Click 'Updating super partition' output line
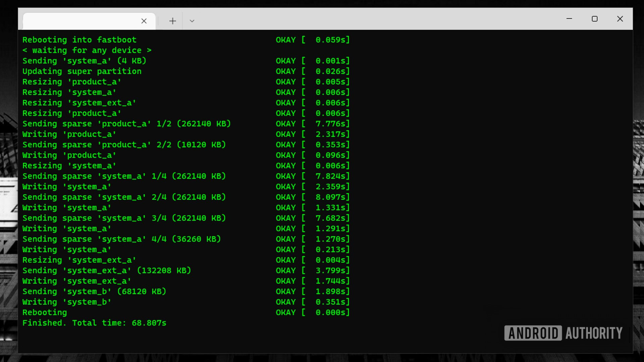The width and height of the screenshot is (644, 362). (82, 71)
